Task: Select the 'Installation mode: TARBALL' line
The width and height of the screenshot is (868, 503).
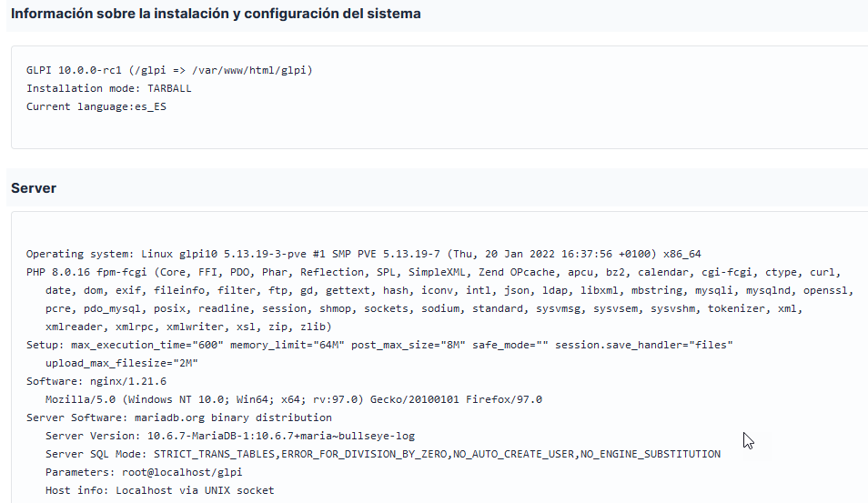Action: (x=109, y=88)
